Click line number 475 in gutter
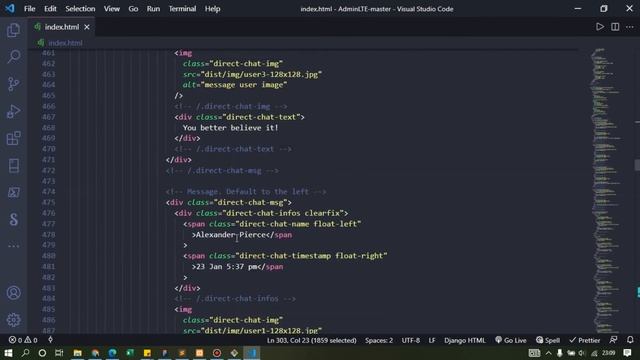640x360 pixels. pyautogui.click(x=48, y=202)
